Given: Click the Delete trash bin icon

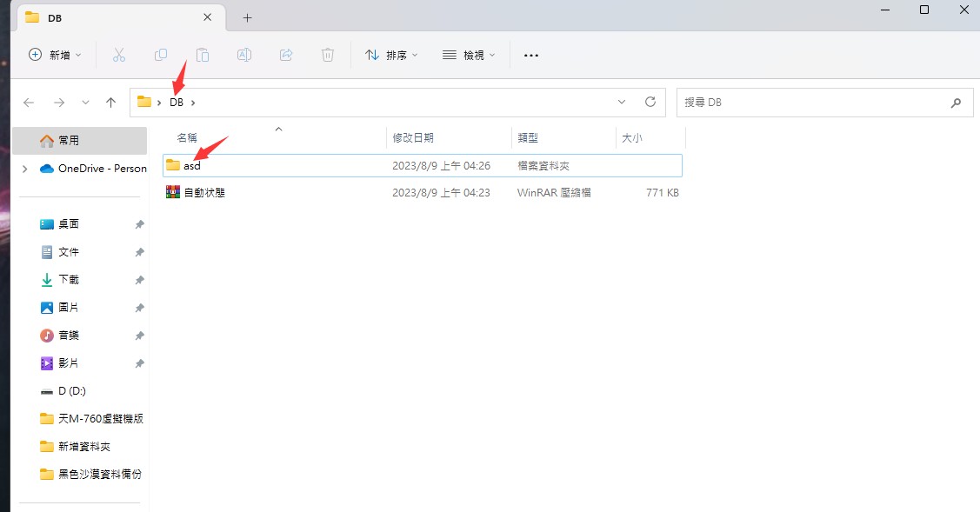Looking at the screenshot, I should (328, 55).
